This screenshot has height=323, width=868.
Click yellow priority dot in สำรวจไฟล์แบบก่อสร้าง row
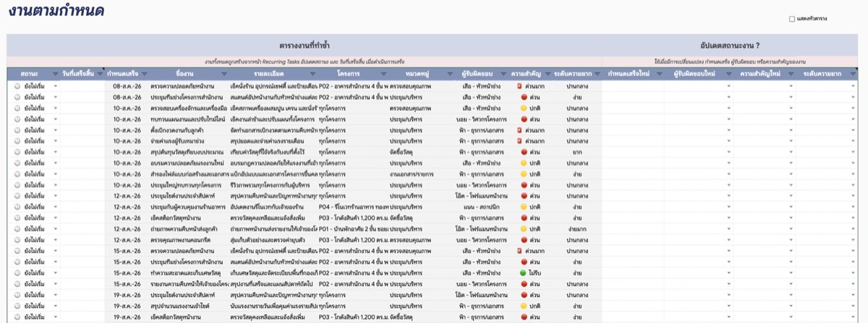pos(524,174)
